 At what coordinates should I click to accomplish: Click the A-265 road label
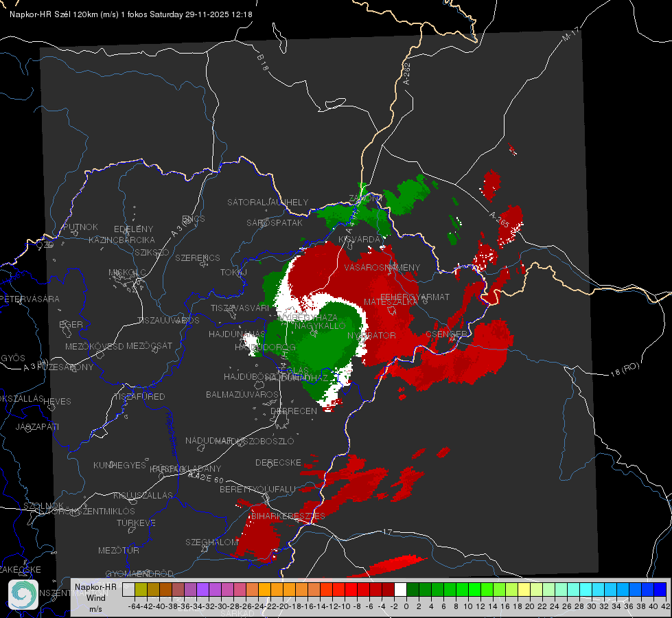point(499,220)
